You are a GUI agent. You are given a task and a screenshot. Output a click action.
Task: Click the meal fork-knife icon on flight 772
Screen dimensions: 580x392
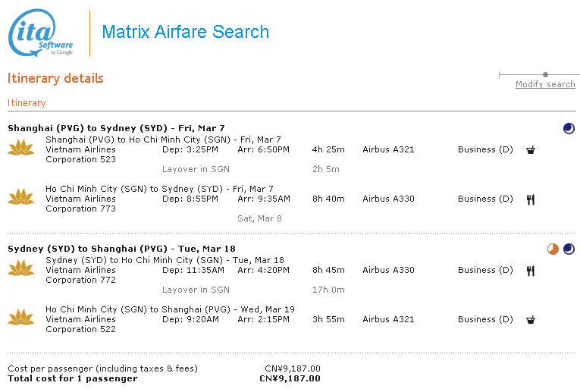click(x=531, y=271)
